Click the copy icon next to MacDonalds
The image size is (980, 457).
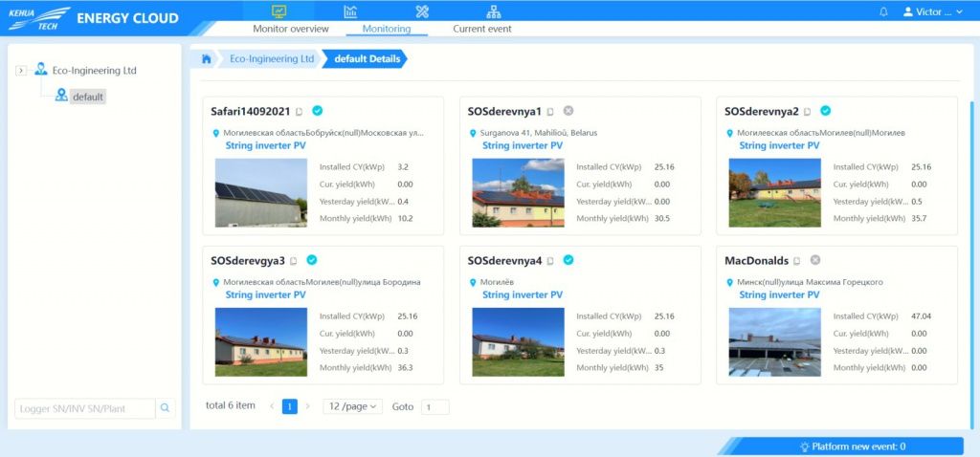click(797, 261)
